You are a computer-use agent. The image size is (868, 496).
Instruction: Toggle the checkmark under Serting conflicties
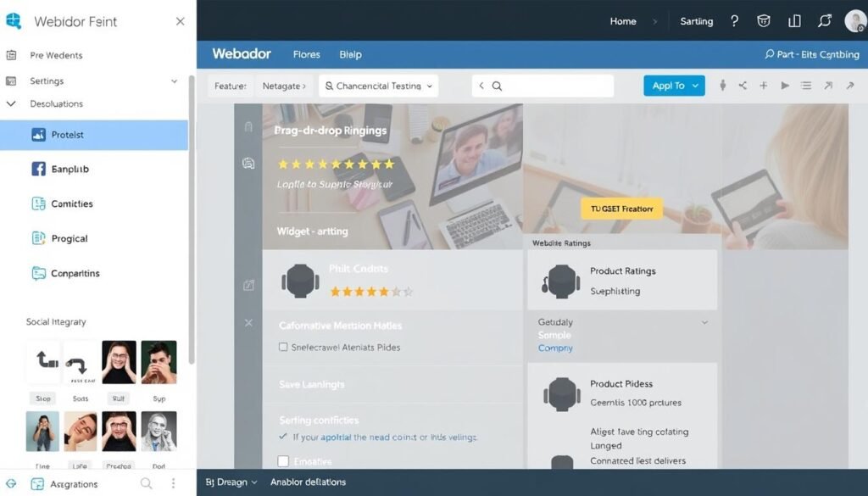pyautogui.click(x=283, y=437)
